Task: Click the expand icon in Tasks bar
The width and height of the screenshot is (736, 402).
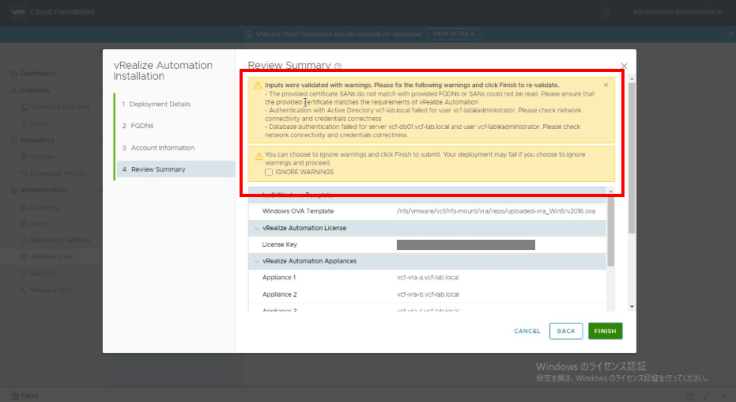Action: tap(707, 396)
